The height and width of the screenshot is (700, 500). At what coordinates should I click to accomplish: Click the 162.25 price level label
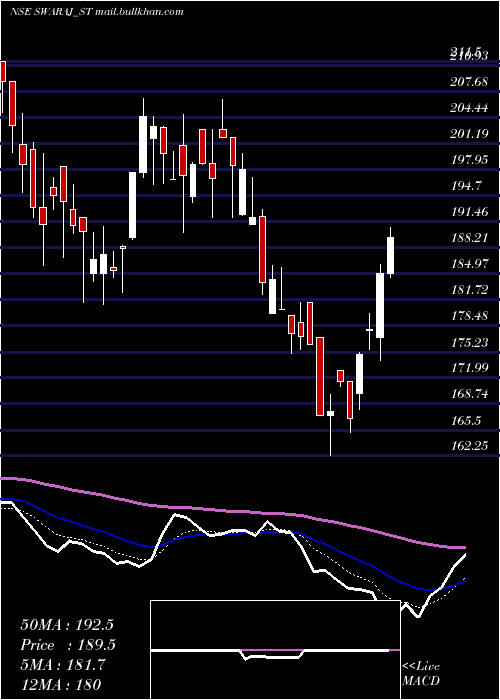click(469, 446)
